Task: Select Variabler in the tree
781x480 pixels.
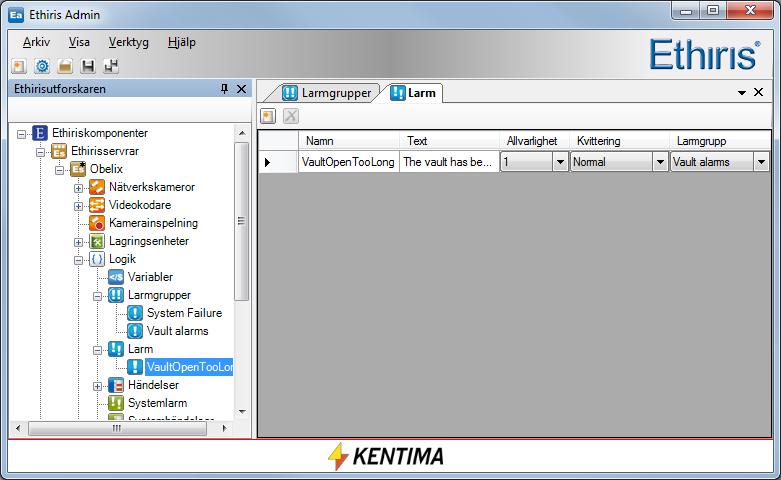Action: (150, 277)
